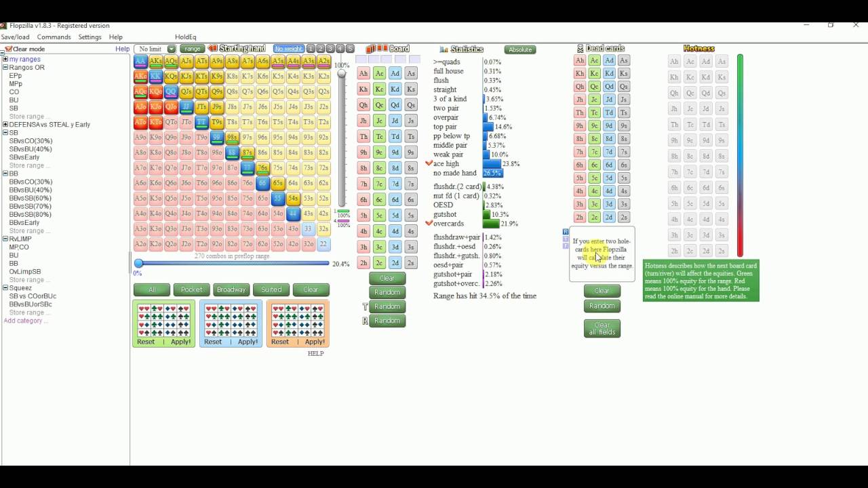Viewport: 868px width, 488px height.
Task: Collapse the BB category node
Action: tap(5, 174)
